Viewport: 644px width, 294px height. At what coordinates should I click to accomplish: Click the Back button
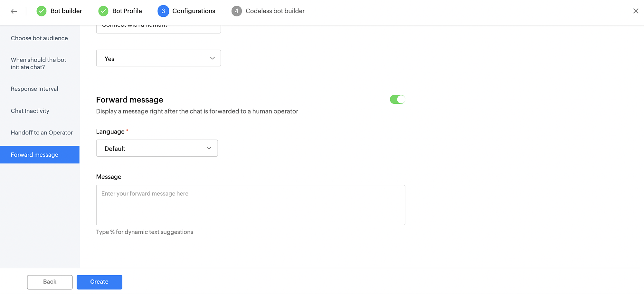(x=50, y=282)
